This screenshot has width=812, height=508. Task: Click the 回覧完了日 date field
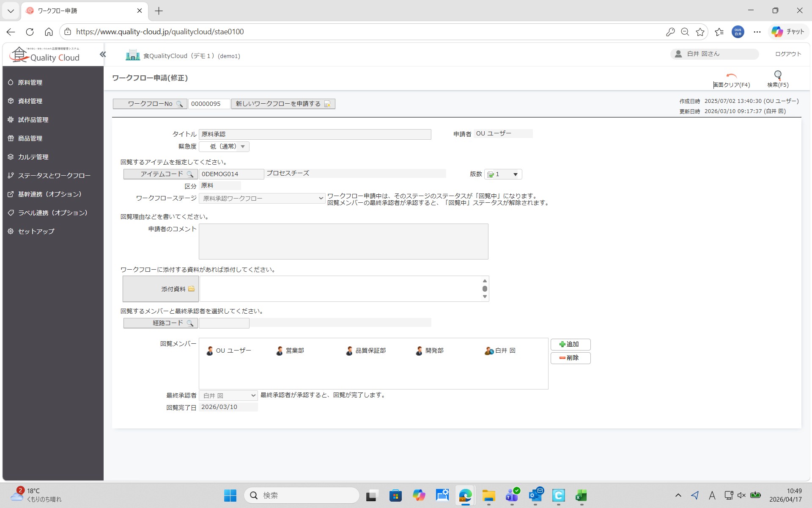coord(228,407)
